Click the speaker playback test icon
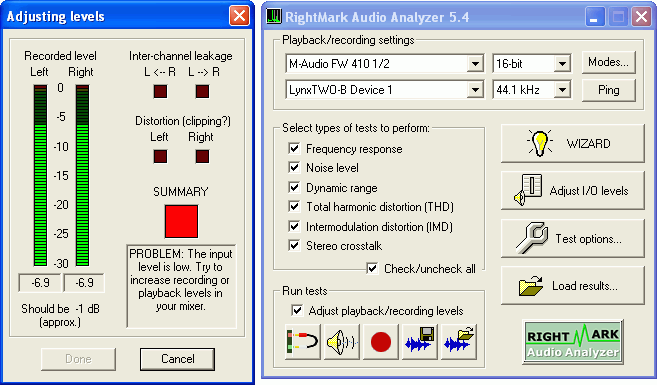The image size is (657, 385). pyautogui.click(x=341, y=341)
